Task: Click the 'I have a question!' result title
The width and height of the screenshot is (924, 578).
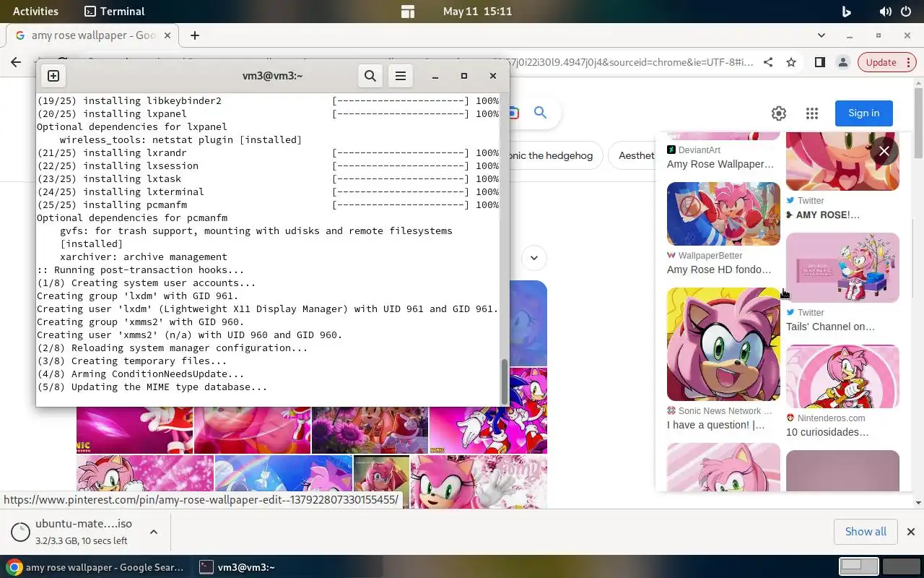Action: tap(715, 425)
